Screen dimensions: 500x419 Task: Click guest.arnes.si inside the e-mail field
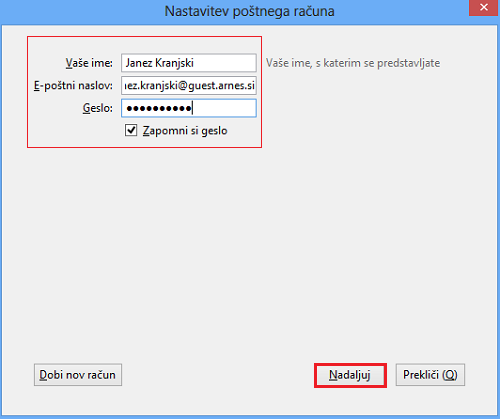[x=222, y=86]
